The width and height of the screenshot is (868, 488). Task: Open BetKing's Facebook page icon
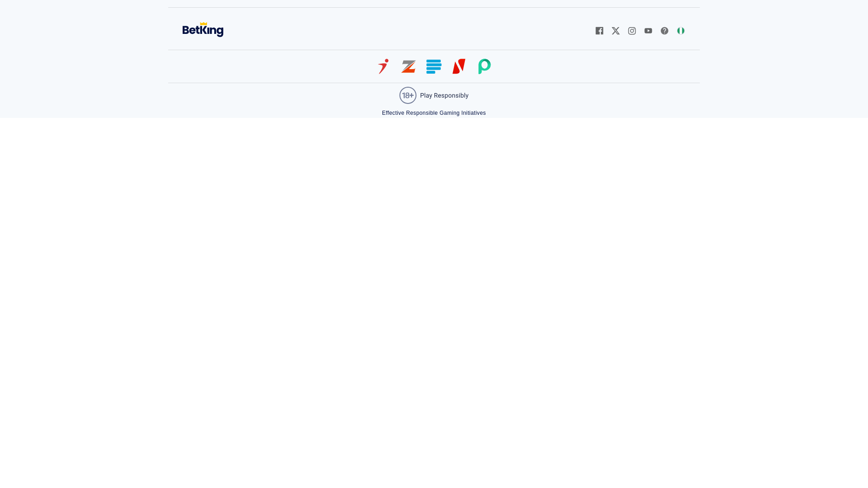tap(599, 31)
